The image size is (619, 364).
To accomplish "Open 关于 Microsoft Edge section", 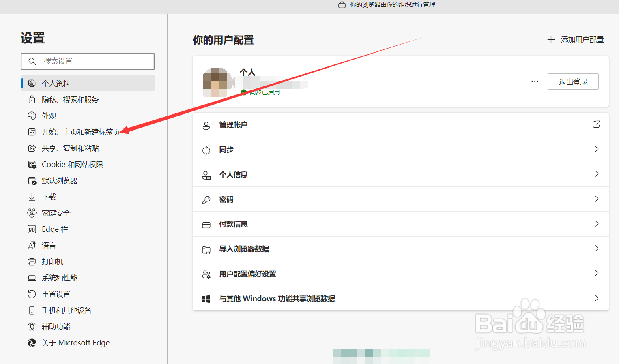I will click(88, 343).
